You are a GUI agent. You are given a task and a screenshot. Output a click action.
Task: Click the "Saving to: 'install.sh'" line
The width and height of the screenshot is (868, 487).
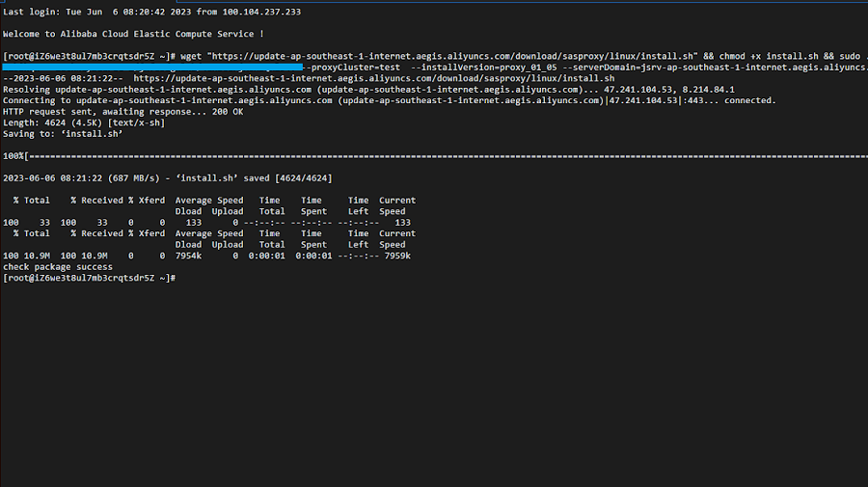click(x=63, y=134)
